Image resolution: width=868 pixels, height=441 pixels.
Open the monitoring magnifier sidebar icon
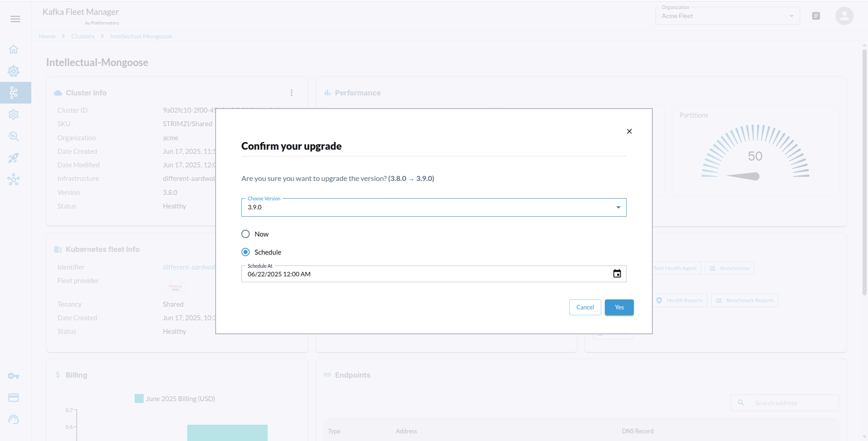pyautogui.click(x=14, y=136)
